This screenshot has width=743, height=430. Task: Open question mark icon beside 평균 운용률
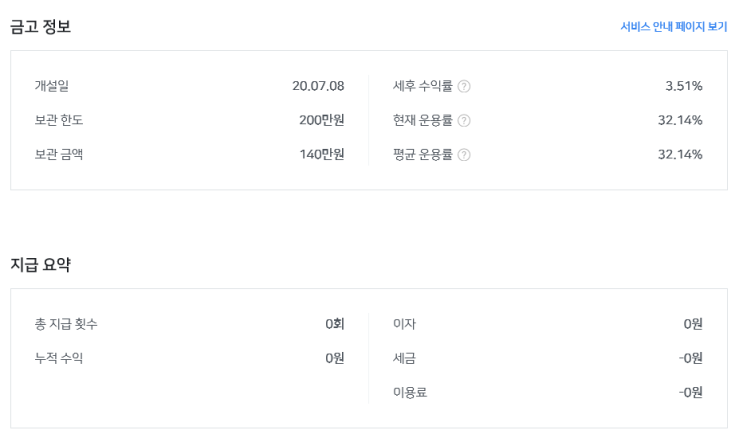click(x=464, y=155)
